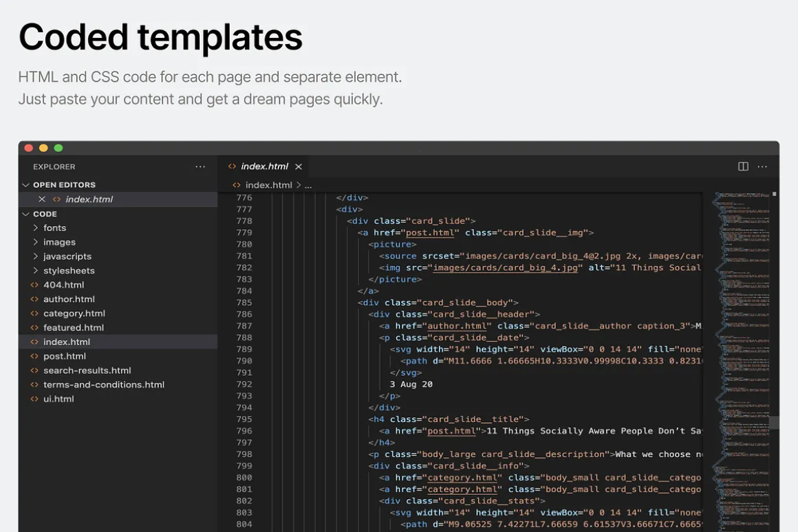Open post.html file
This screenshot has width=798, height=532.
coord(65,356)
